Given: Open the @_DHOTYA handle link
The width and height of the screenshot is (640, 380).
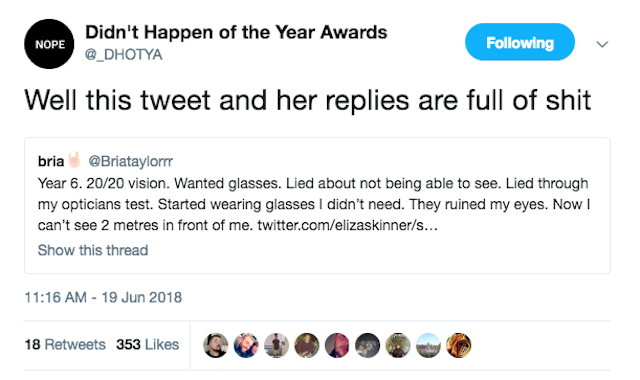Looking at the screenshot, I should coord(123,55).
